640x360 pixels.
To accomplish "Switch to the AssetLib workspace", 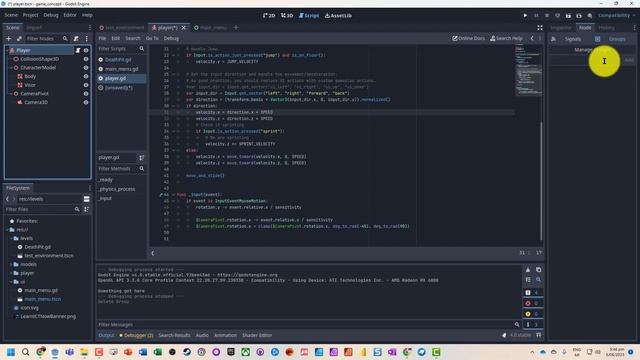I will pos(338,16).
